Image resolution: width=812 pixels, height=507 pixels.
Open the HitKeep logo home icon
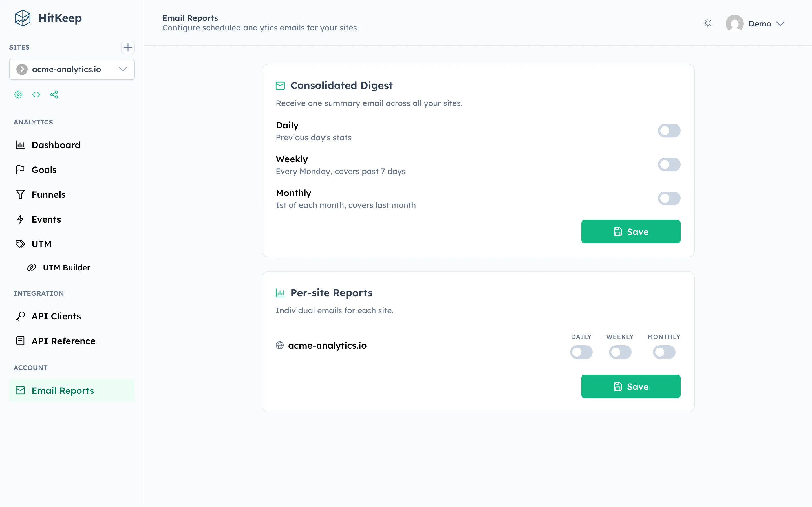[22, 18]
